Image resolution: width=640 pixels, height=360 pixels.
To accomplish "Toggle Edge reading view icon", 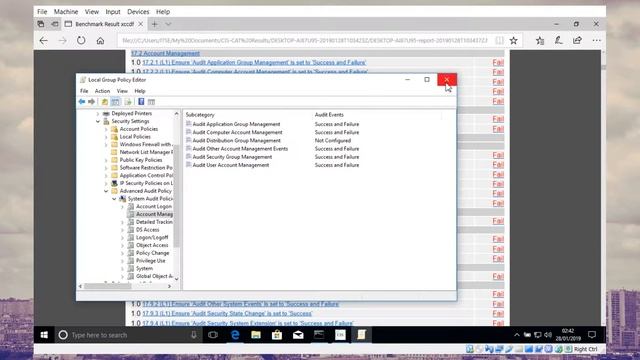I will [499, 40].
